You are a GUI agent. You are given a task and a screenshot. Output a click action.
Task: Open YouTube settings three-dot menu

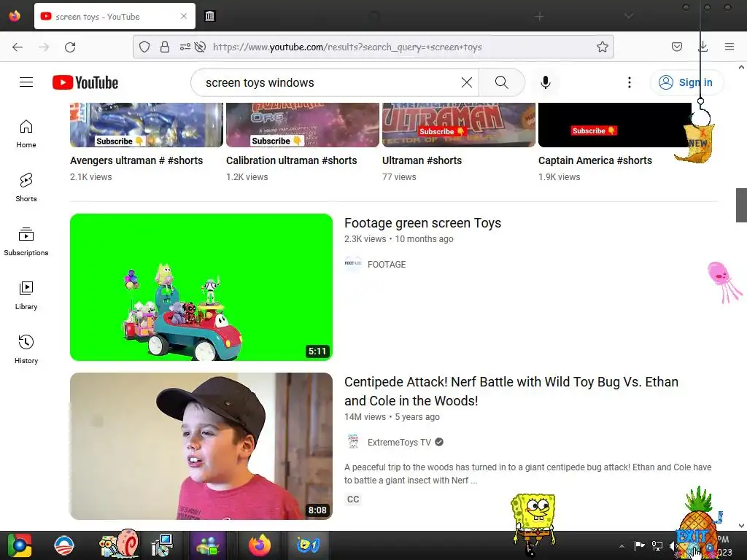[630, 82]
